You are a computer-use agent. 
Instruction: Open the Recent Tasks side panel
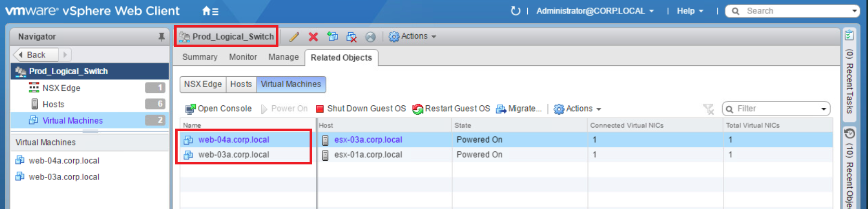pyautogui.click(x=849, y=76)
